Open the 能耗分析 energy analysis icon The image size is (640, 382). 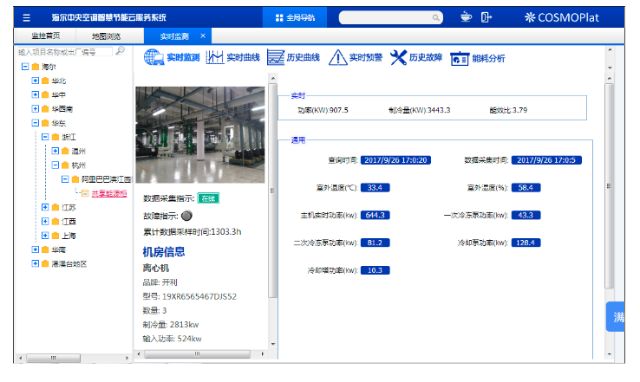click(460, 58)
